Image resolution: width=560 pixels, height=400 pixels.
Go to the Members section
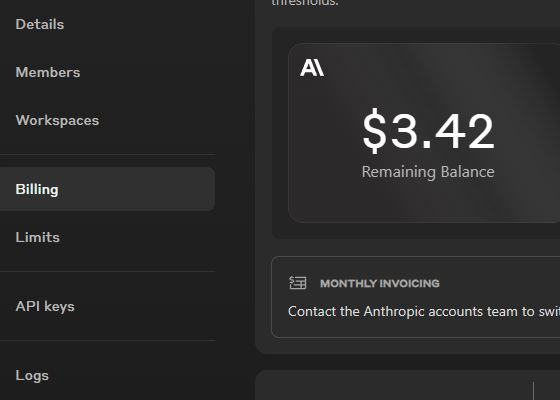(x=48, y=72)
